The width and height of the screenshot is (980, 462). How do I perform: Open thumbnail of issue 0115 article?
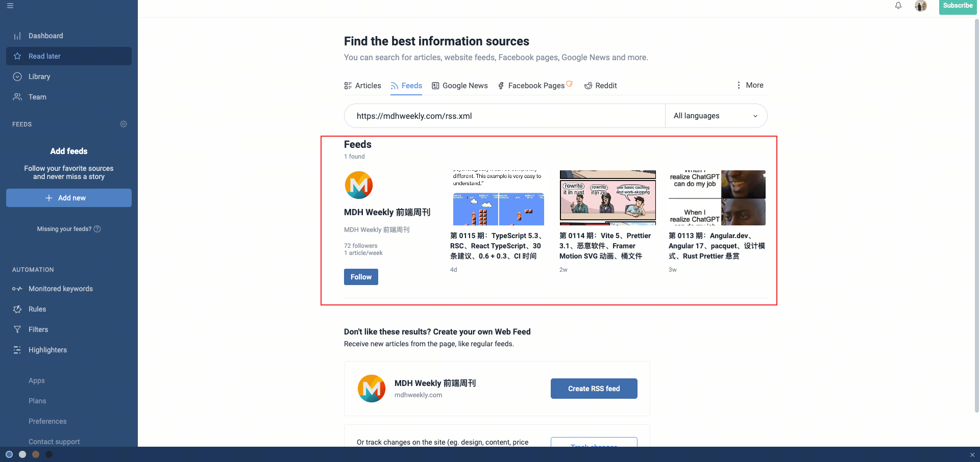pyautogui.click(x=498, y=198)
